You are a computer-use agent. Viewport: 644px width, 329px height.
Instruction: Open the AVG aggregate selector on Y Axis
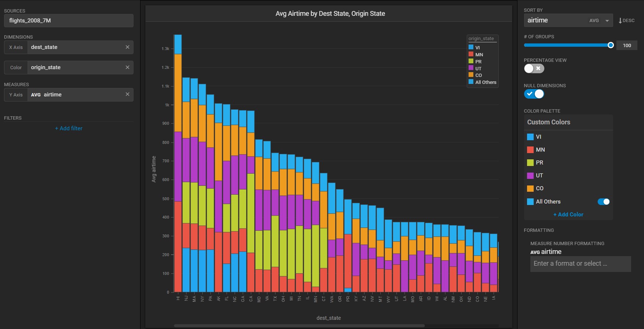[x=36, y=95]
